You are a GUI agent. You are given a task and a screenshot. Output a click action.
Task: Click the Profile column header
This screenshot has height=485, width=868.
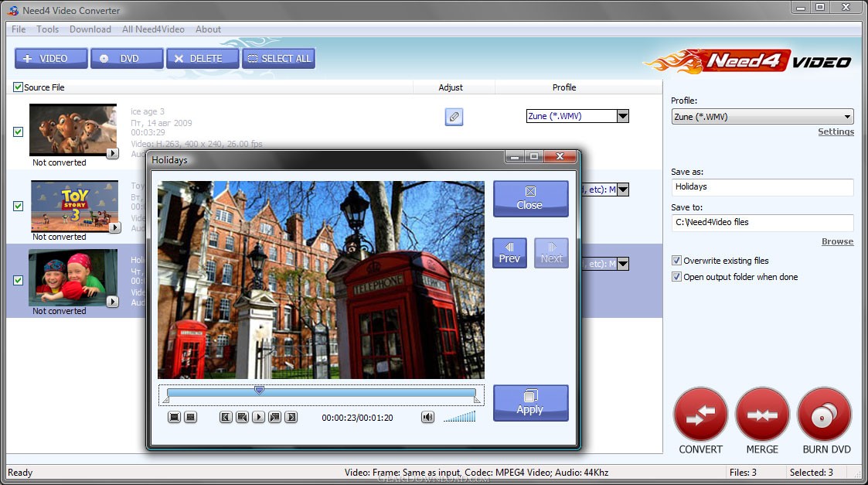click(x=564, y=87)
